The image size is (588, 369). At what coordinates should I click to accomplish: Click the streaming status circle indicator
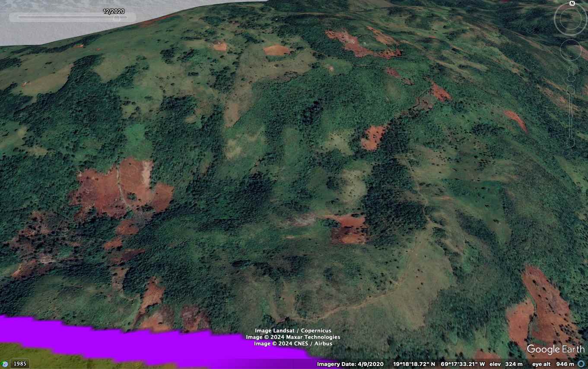[x=581, y=364]
